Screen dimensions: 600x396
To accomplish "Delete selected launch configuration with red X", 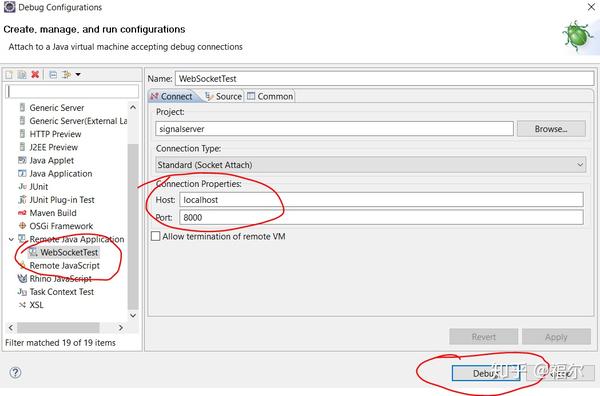I will click(35, 74).
